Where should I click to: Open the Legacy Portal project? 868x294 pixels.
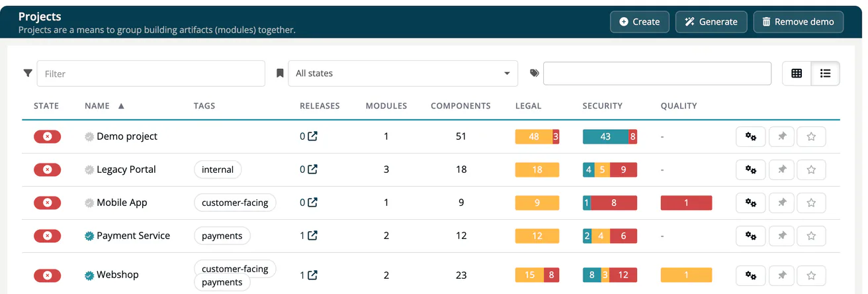click(126, 170)
